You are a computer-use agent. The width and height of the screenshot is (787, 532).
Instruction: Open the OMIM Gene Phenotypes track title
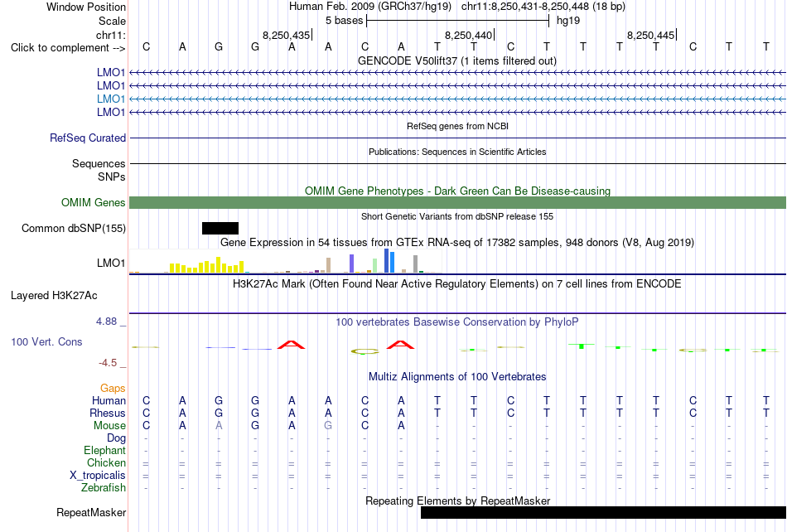[457, 191]
